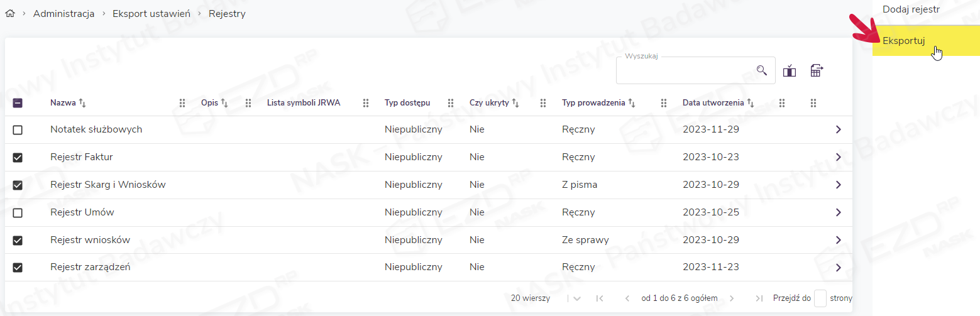980x316 pixels.
Task: Click the table export icon
Action: [816, 71]
